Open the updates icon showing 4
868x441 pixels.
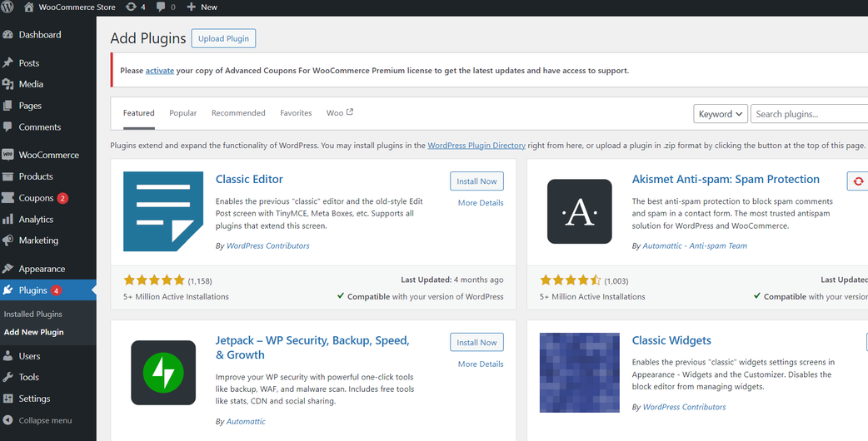point(135,7)
